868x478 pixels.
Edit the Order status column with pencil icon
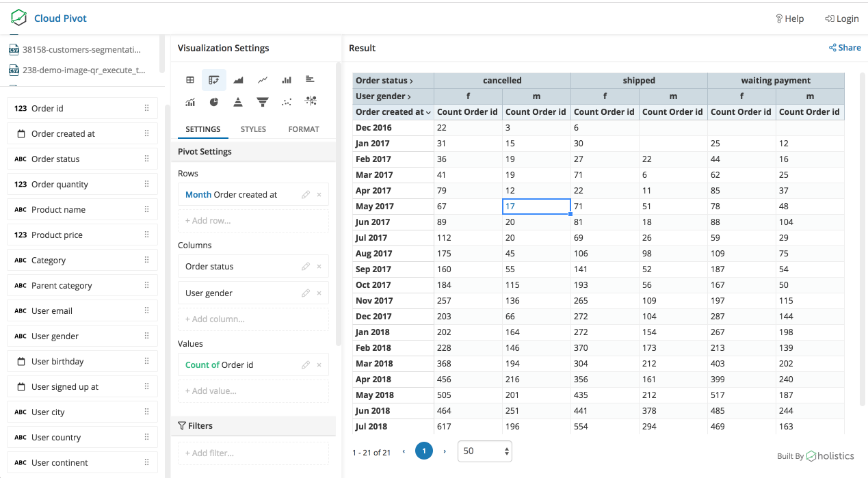pos(306,267)
